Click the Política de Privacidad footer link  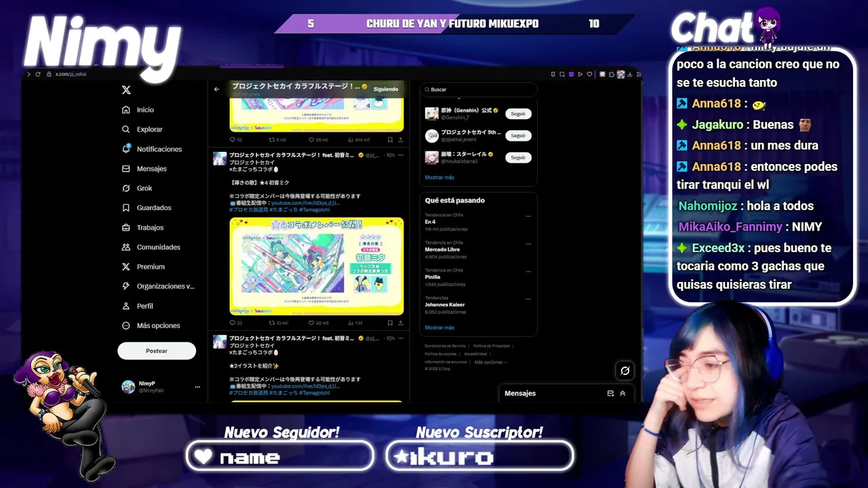(492, 346)
